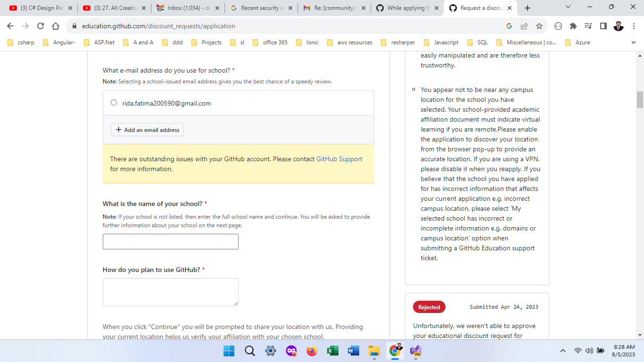The height and width of the screenshot is (362, 644).
Task: Click the Share this page icon
Action: [x=525, y=27]
